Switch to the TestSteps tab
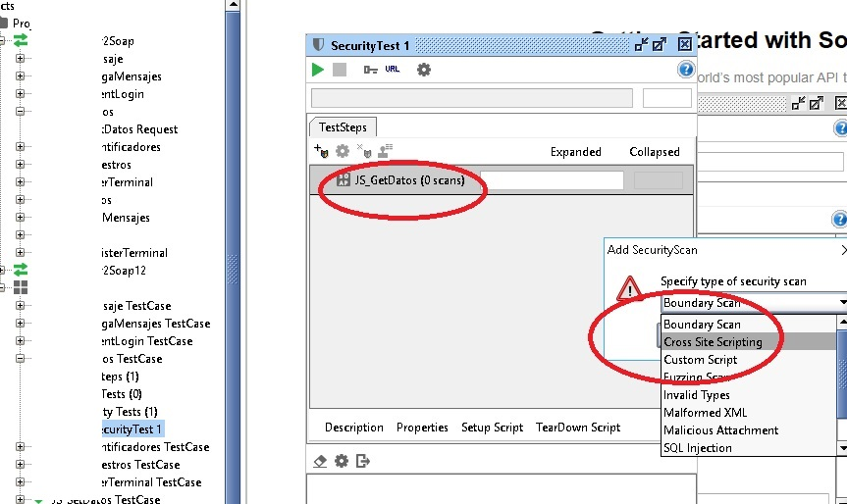This screenshot has width=847, height=504. click(x=343, y=127)
